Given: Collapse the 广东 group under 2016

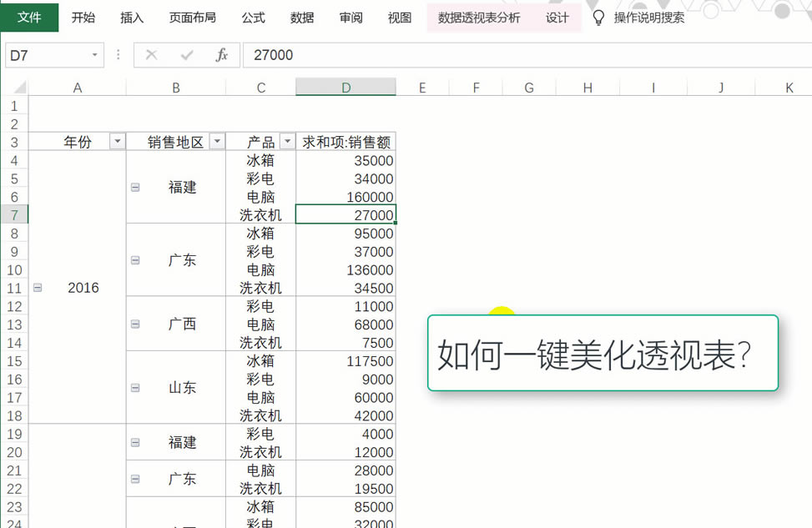Looking at the screenshot, I should (x=134, y=260).
